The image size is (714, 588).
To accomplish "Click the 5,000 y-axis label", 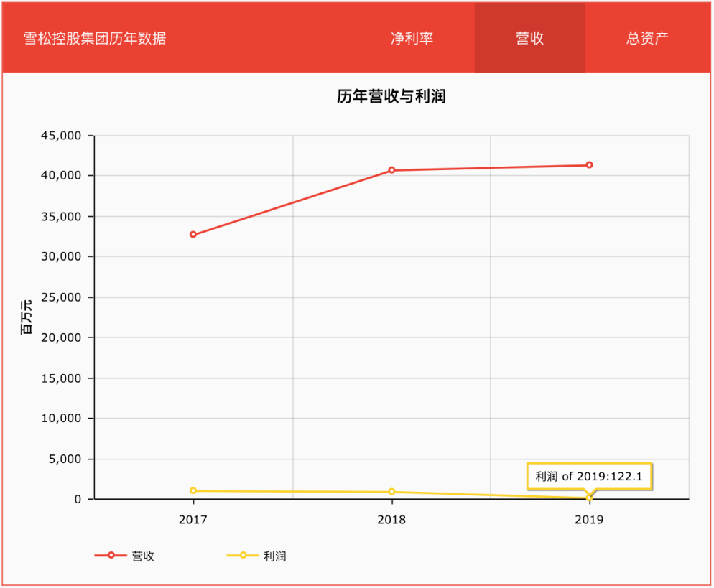I will point(65,459).
